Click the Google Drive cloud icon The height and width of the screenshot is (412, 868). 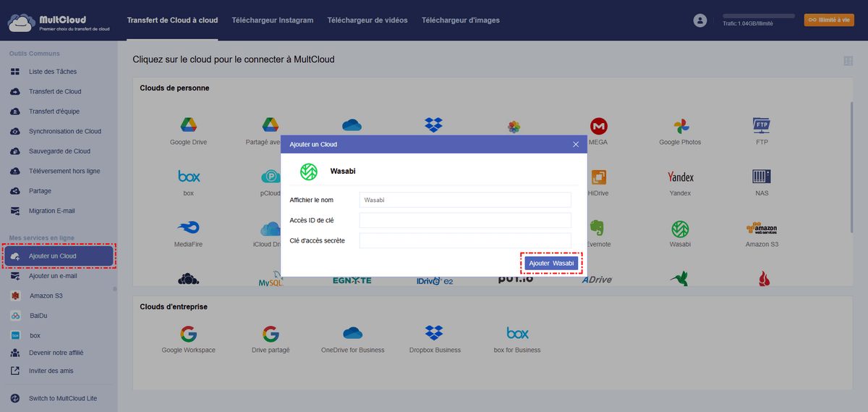189,126
